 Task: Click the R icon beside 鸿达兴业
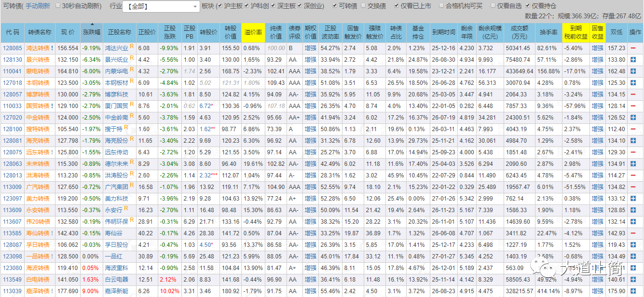[x=132, y=47]
